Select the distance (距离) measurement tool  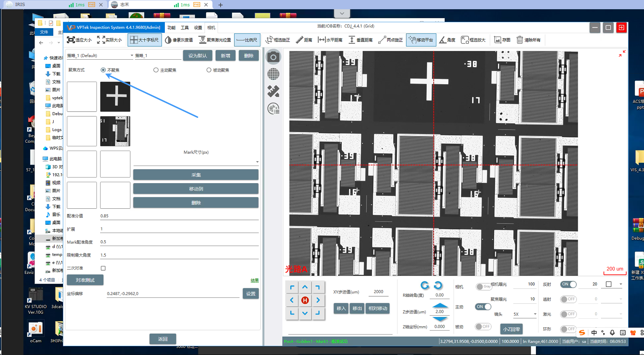point(304,40)
